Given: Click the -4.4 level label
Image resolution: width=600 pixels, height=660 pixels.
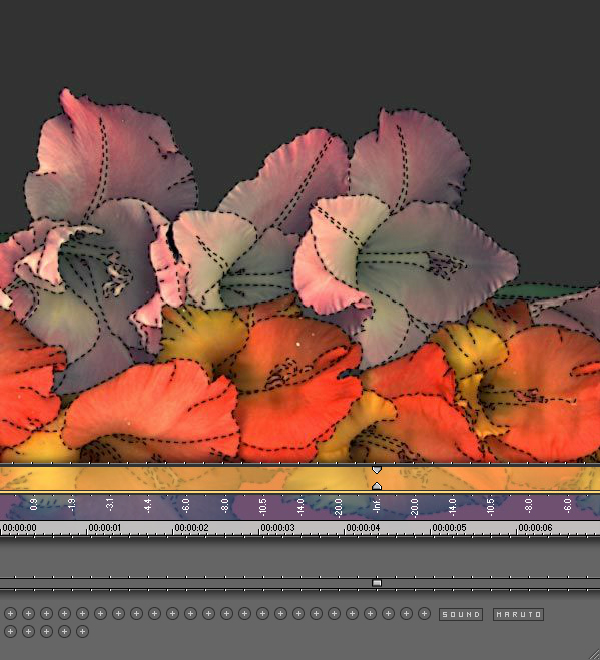Looking at the screenshot, I should (147, 504).
